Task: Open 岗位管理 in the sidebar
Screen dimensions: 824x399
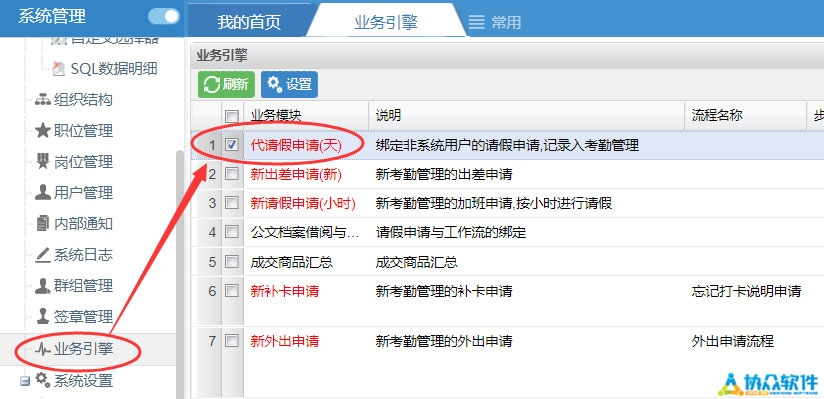Action: [x=83, y=161]
